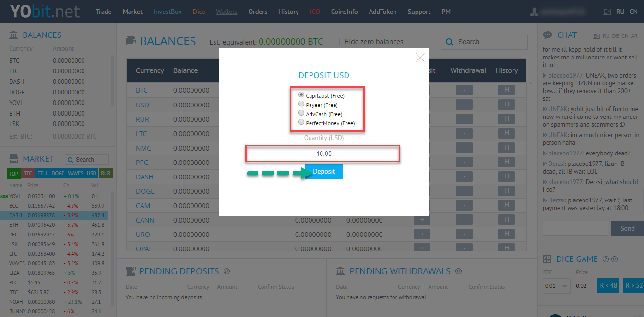Toggle the Hide zero balances checkbox
This screenshot has height=317, width=644.
[336, 42]
